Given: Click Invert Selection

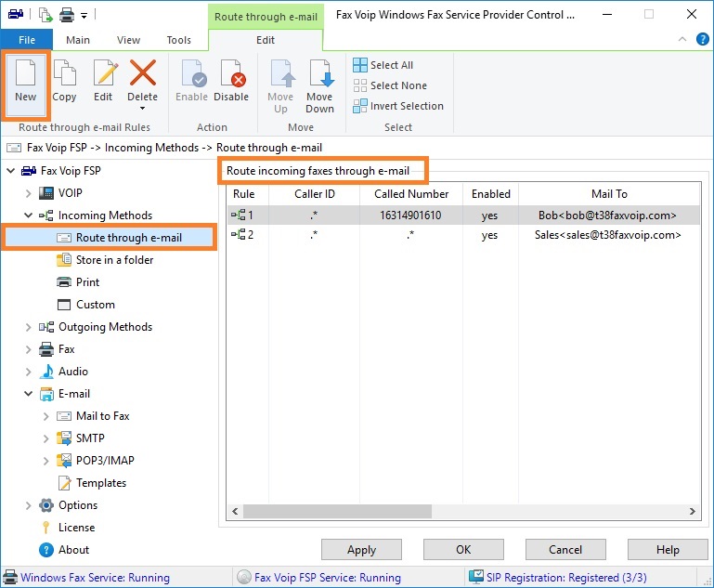Looking at the screenshot, I should click(x=398, y=106).
